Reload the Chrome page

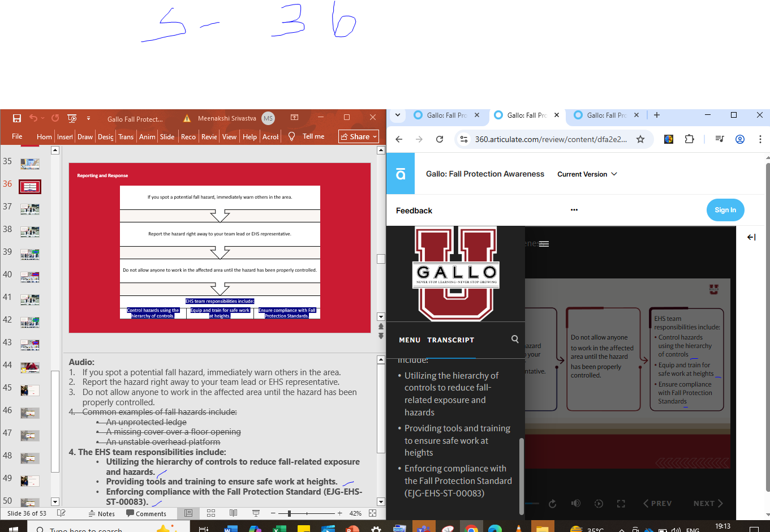[440, 139]
